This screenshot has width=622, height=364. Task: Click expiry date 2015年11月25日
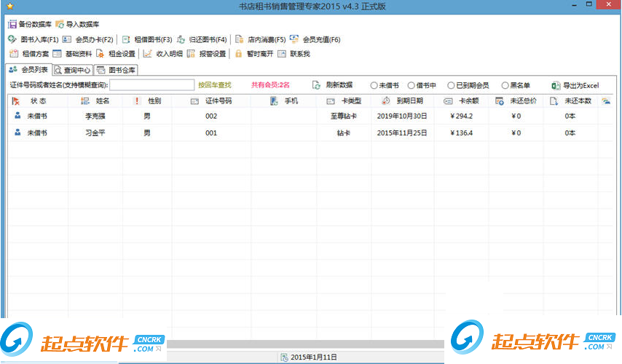tap(402, 132)
